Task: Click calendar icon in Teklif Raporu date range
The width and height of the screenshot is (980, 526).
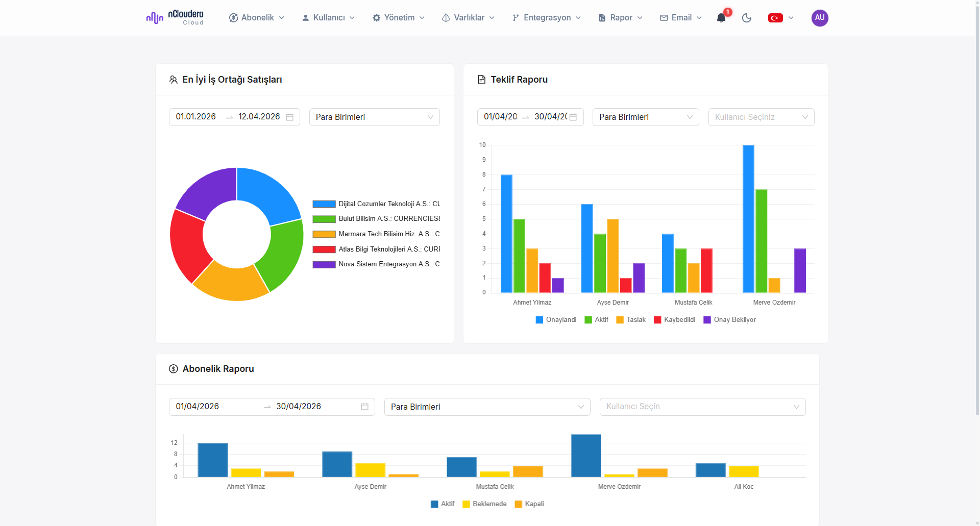Action: (573, 117)
